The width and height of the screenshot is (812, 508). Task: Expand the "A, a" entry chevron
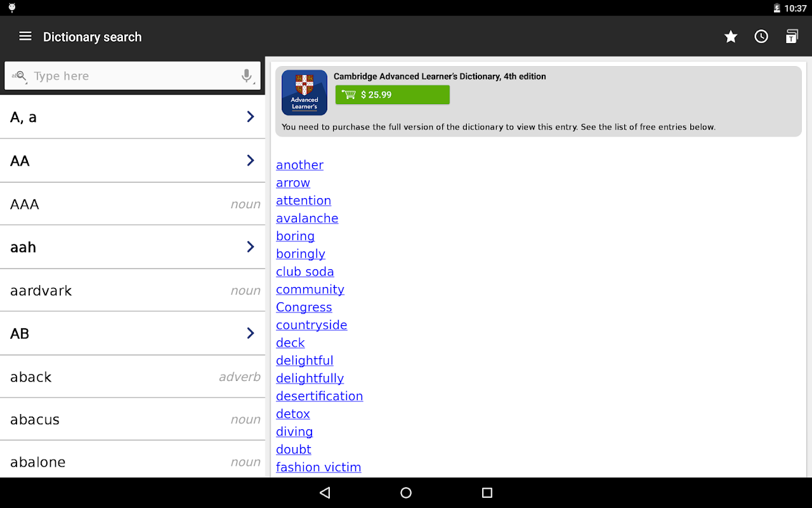tap(251, 117)
